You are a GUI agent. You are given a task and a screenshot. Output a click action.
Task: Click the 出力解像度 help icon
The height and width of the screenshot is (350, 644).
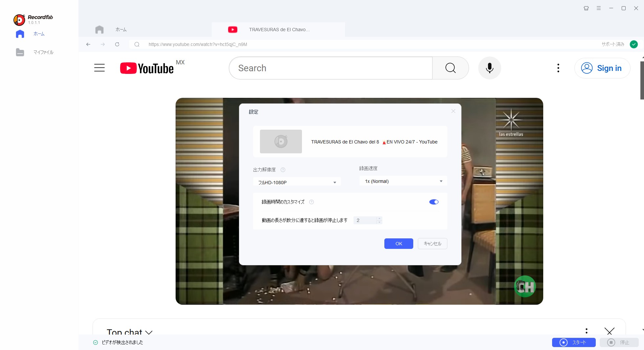[x=283, y=170]
